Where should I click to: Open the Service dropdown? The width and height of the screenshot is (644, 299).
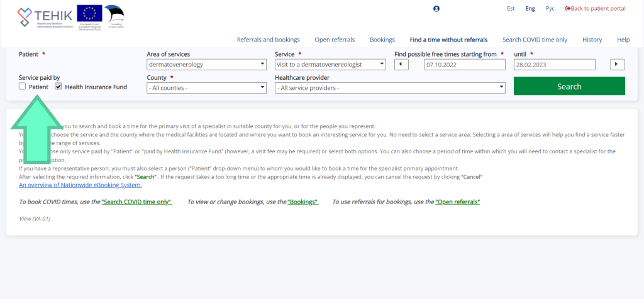coord(330,64)
